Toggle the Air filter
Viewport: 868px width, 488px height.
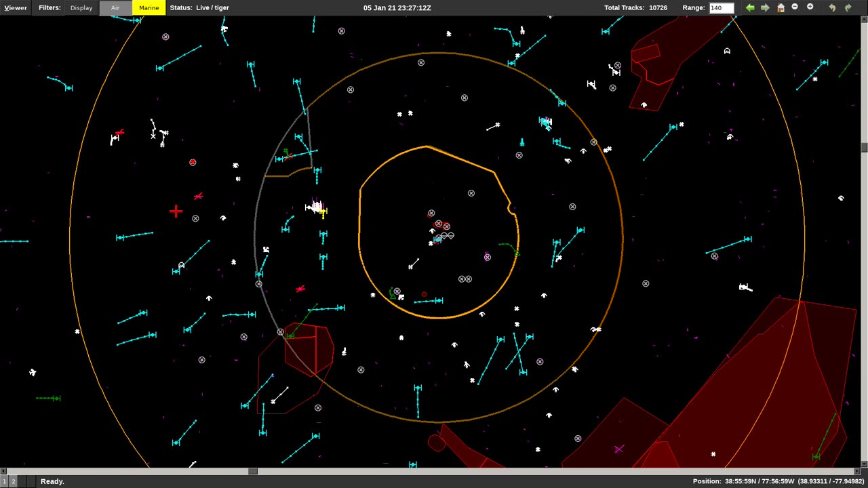point(115,7)
